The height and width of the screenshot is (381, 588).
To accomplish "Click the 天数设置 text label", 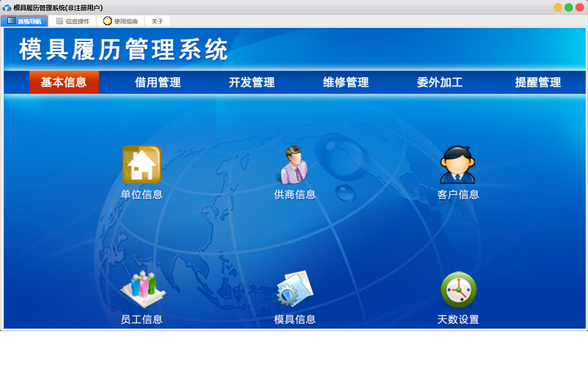I will (x=458, y=319).
